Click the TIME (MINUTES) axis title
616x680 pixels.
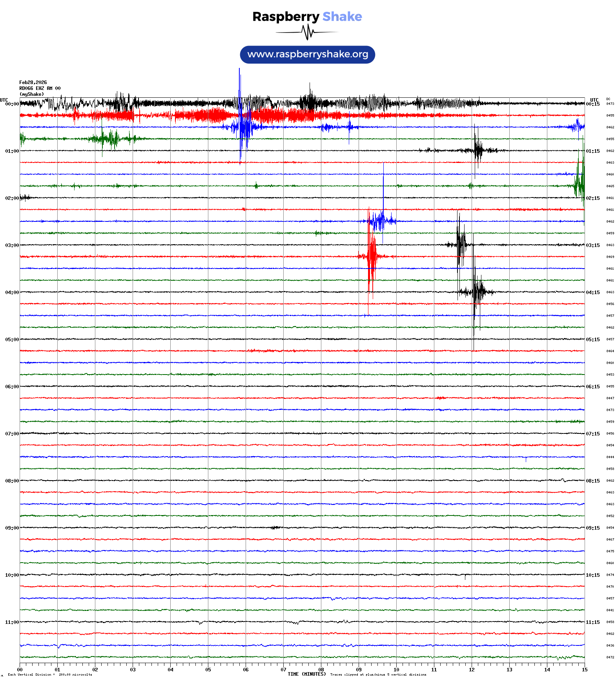(x=306, y=674)
